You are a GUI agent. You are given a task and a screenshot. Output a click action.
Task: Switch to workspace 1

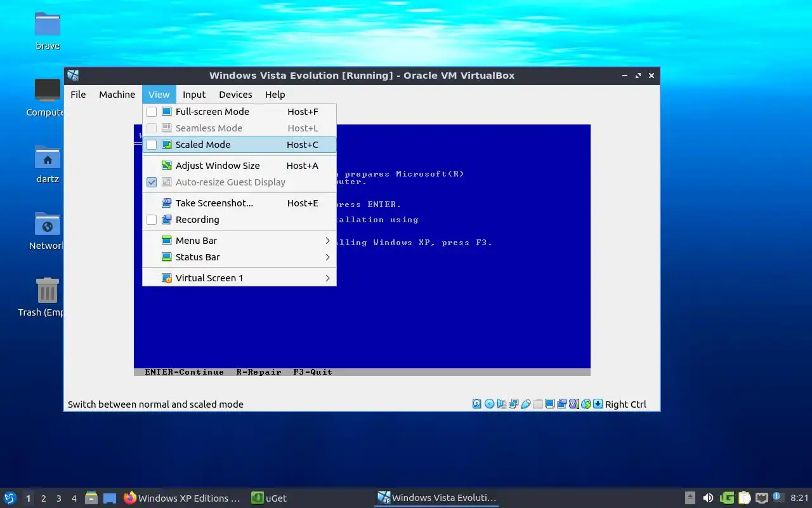point(28,498)
